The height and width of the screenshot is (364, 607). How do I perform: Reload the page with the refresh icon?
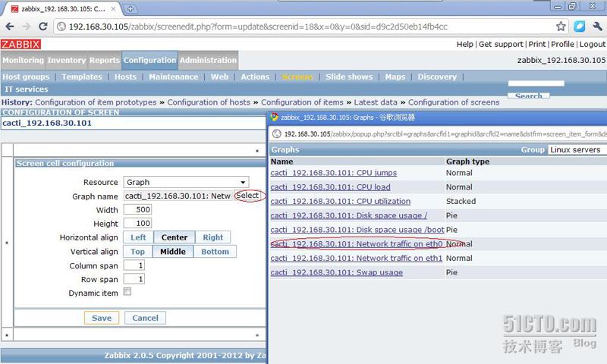tap(43, 27)
